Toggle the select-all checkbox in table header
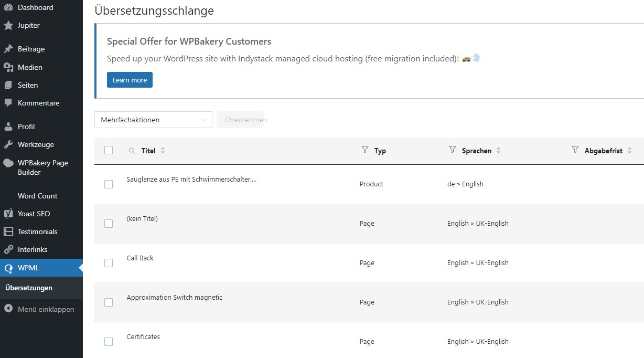 point(109,150)
